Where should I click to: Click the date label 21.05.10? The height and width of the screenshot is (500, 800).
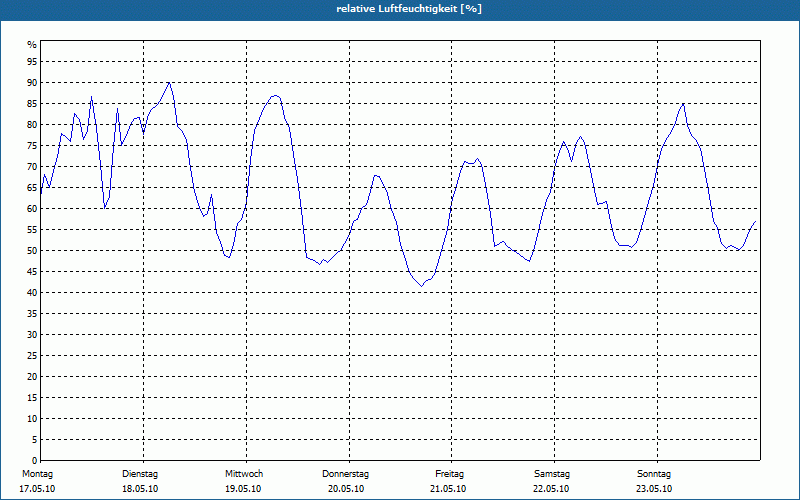point(448,489)
